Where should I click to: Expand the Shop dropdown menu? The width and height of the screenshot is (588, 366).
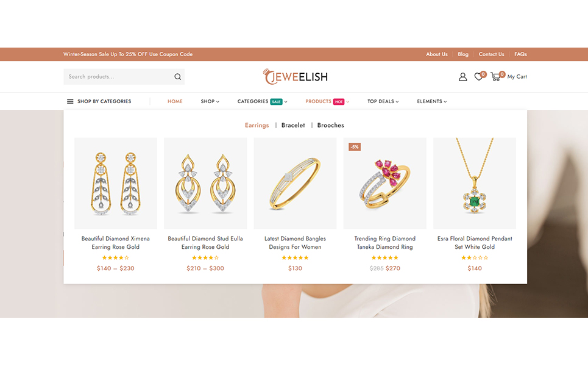210,101
